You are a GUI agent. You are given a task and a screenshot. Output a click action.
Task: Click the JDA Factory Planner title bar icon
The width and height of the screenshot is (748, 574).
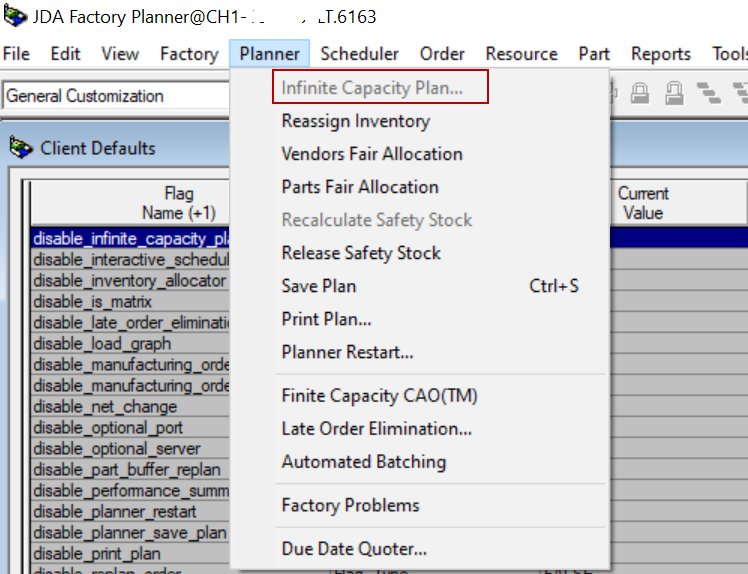tap(14, 16)
